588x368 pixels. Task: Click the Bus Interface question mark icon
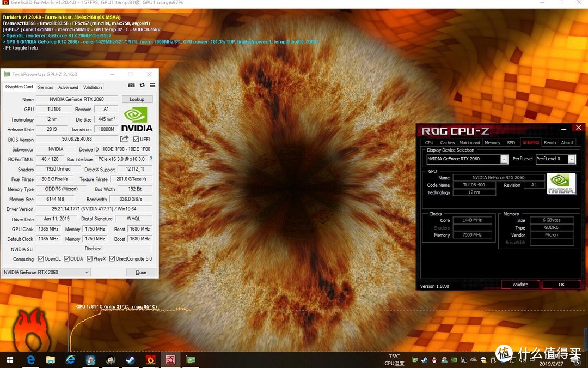tap(151, 159)
